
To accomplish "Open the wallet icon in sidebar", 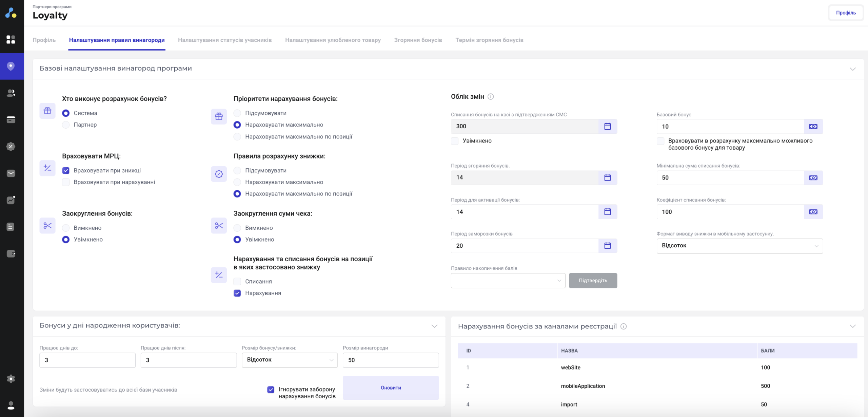I will click(x=11, y=253).
